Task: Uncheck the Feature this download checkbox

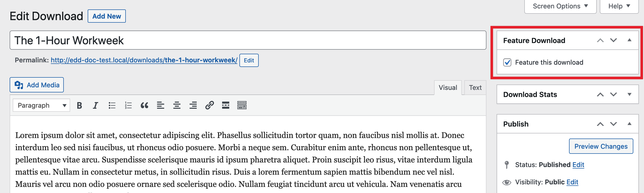Action: [x=507, y=62]
